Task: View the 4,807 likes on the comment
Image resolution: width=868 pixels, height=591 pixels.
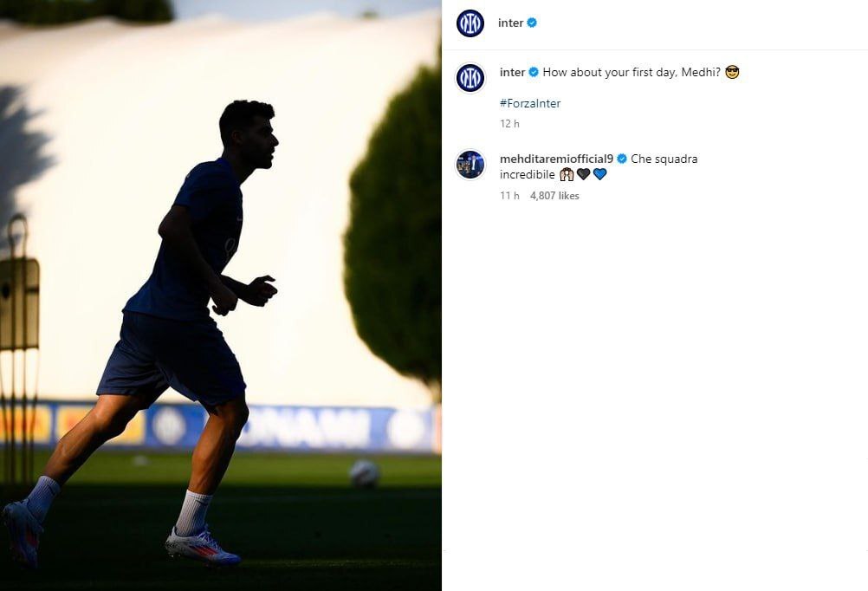Action: (x=554, y=196)
